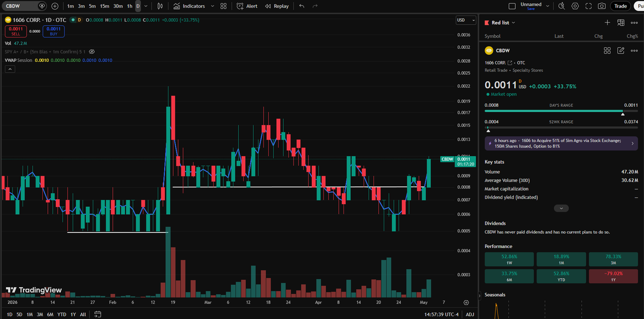Set date range to 1M

[x=30, y=314]
